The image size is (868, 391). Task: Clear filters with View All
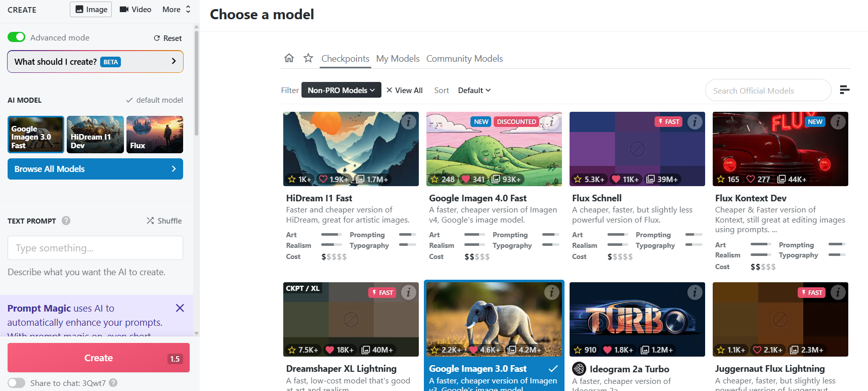point(404,90)
